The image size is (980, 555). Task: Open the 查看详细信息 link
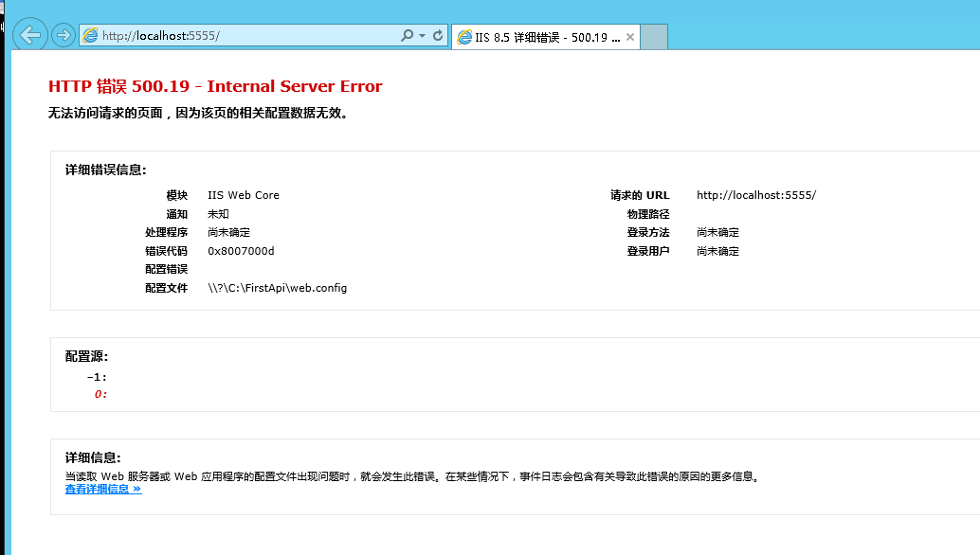click(103, 489)
